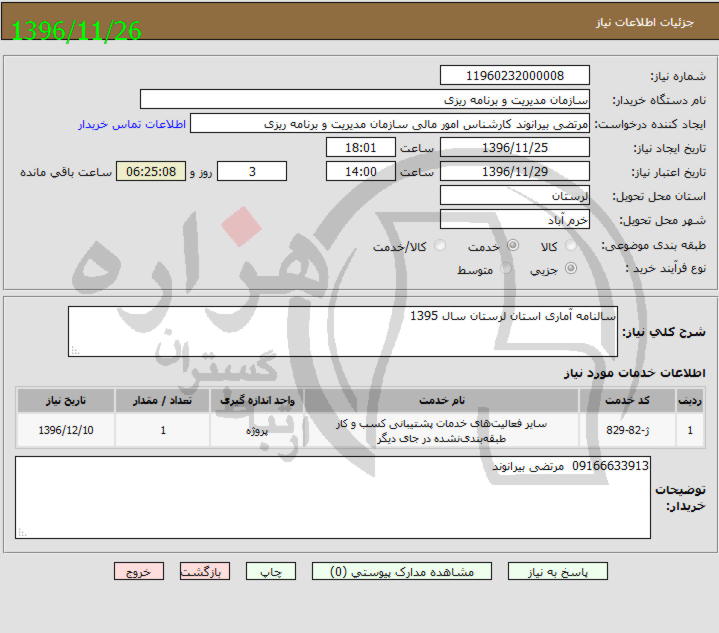
Task: Click validity time field 14:00
Action: click(x=360, y=172)
